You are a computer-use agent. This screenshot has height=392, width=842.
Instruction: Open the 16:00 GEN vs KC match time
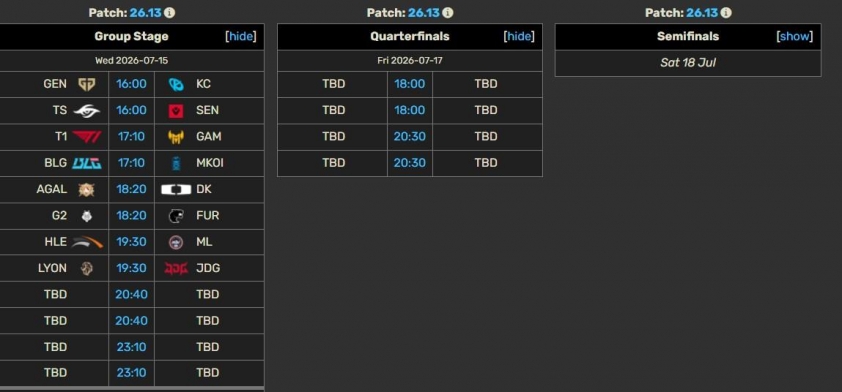click(x=132, y=84)
